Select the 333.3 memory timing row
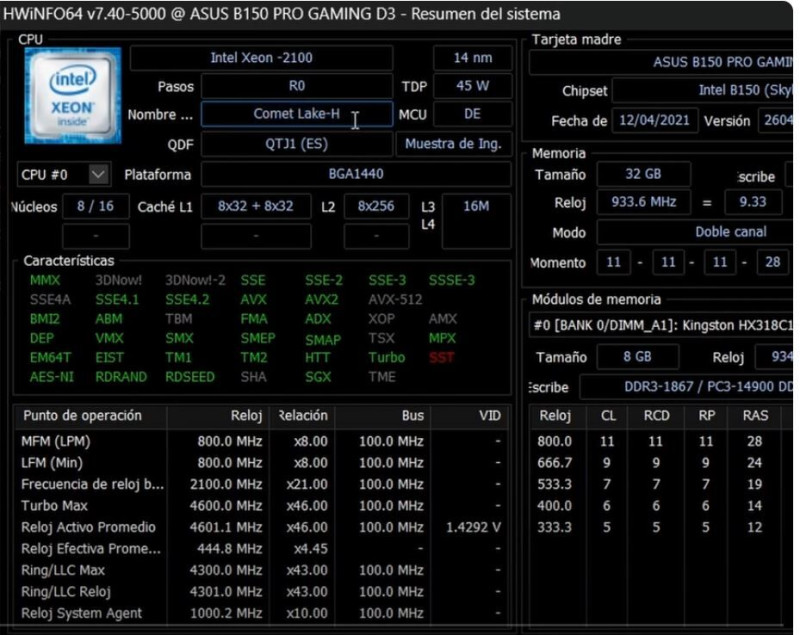The height and width of the screenshot is (635, 800). (x=660, y=527)
